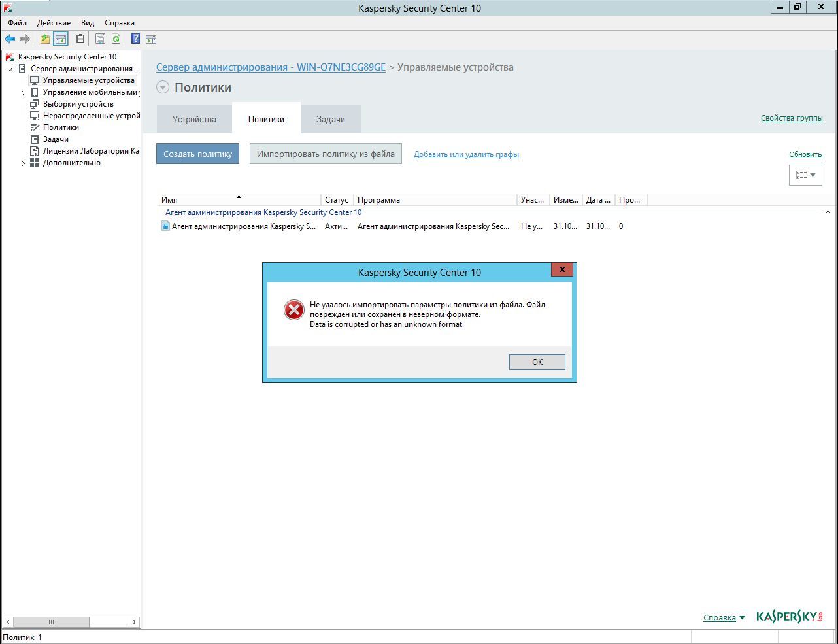Viewport: 838px width, 644px height.
Task: Open Выборки устройств in the tree
Action: point(78,104)
